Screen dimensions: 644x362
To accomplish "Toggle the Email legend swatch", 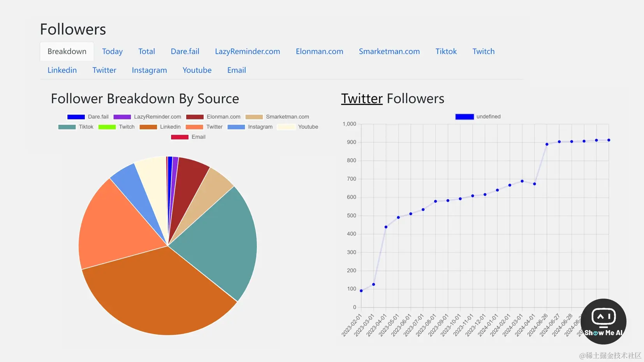I will tap(179, 137).
